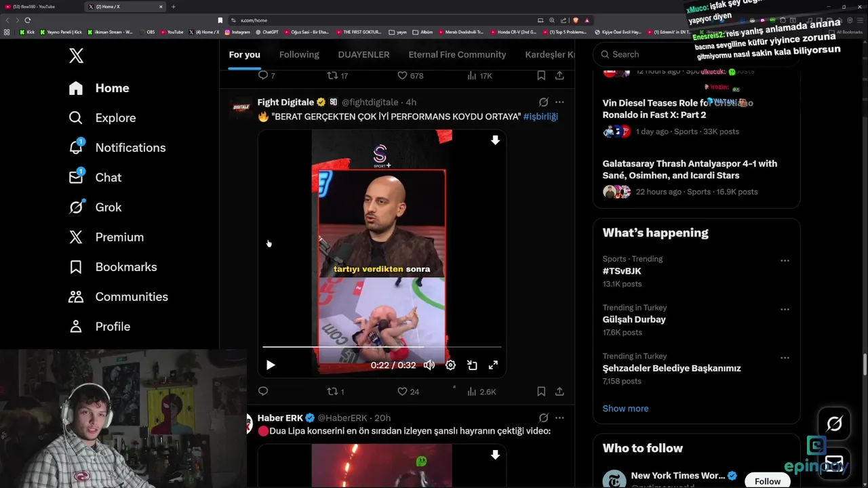Image resolution: width=868 pixels, height=488 pixels.
Task: Open the ChatGPT bookmark in bookmarks bar
Action: tap(267, 32)
